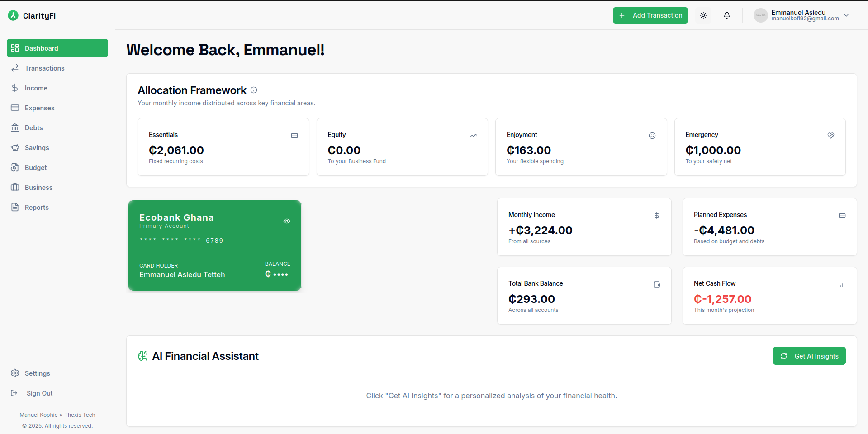Select Budget from the sidebar
The width and height of the screenshot is (868, 434).
tap(36, 168)
